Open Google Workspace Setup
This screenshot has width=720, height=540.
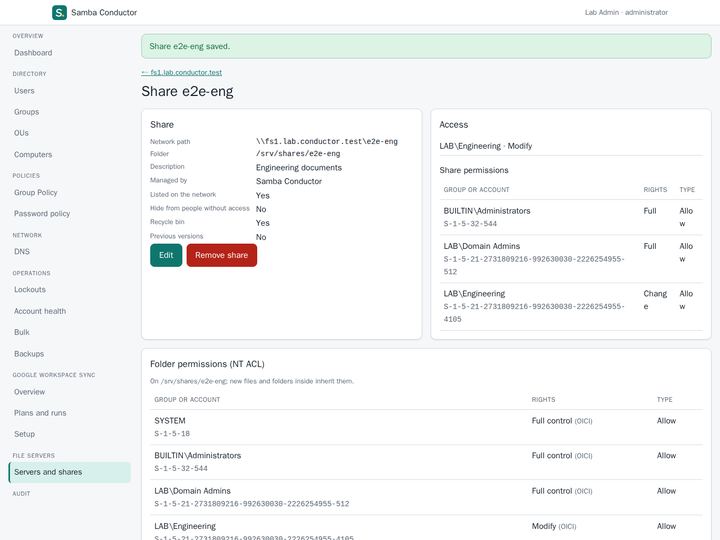tap(24, 434)
